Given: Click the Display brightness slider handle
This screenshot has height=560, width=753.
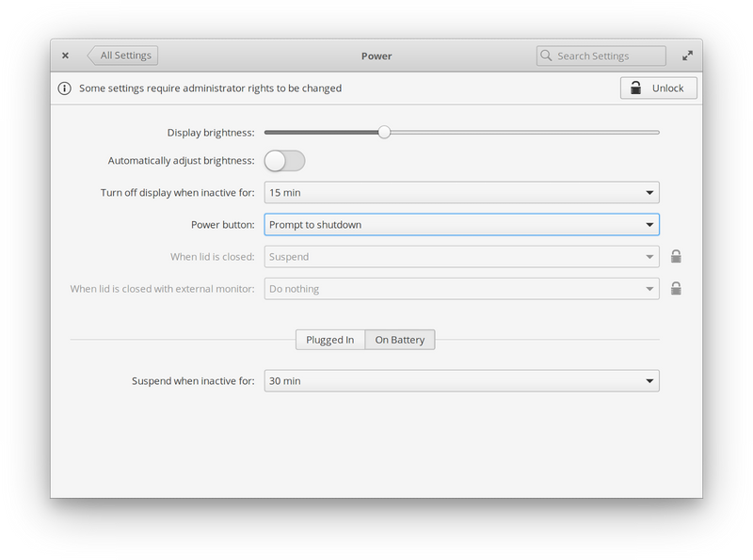Looking at the screenshot, I should point(384,132).
